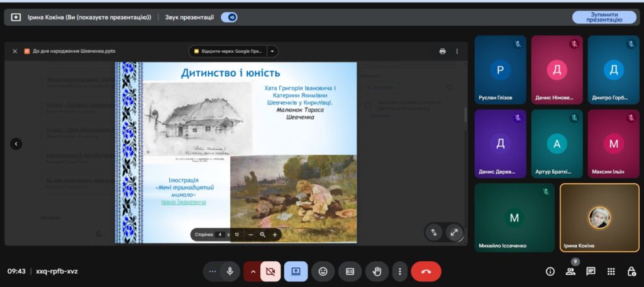Open the file viewer three-dot menu
The width and height of the screenshot is (644, 287).
[457, 51]
